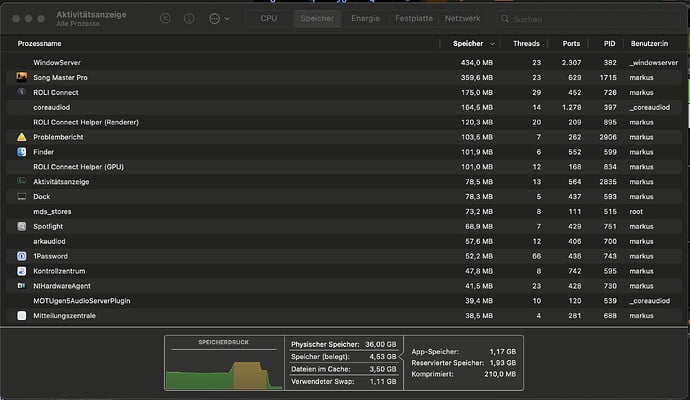The image size is (690, 400).
Task: Sort by the Threads column header
Action: (526, 44)
